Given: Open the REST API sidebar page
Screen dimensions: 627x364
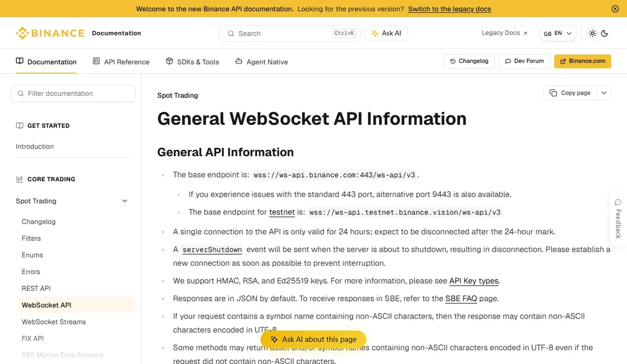Looking at the screenshot, I should click(36, 288).
